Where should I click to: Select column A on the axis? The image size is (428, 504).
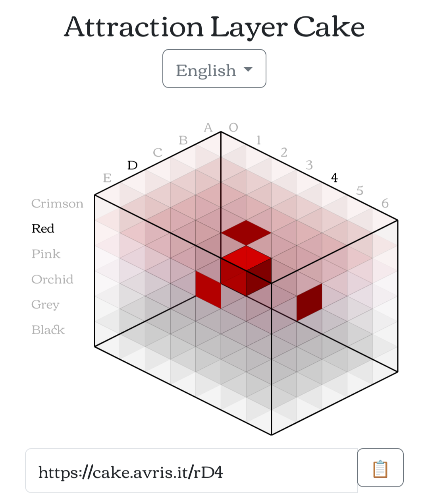coord(208,128)
